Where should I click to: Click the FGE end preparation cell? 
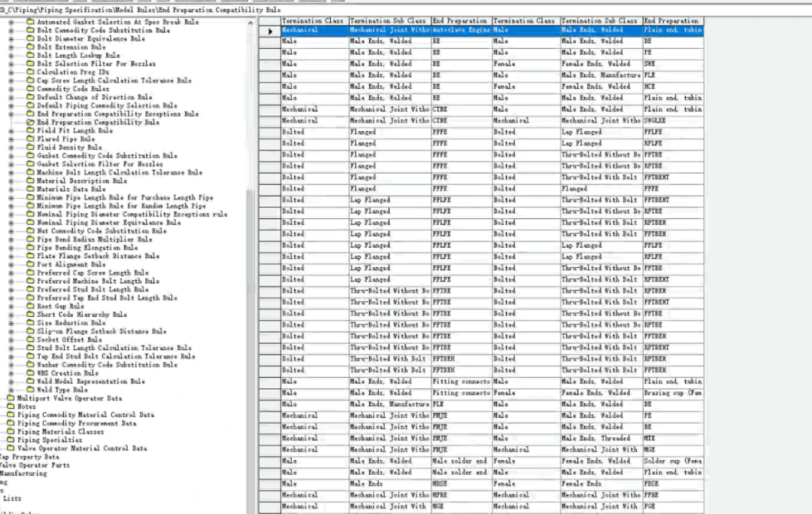[673, 506]
